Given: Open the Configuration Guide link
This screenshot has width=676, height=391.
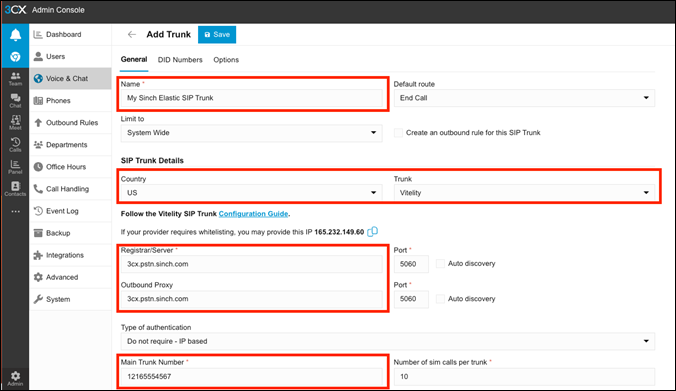Looking at the screenshot, I should 253,214.
